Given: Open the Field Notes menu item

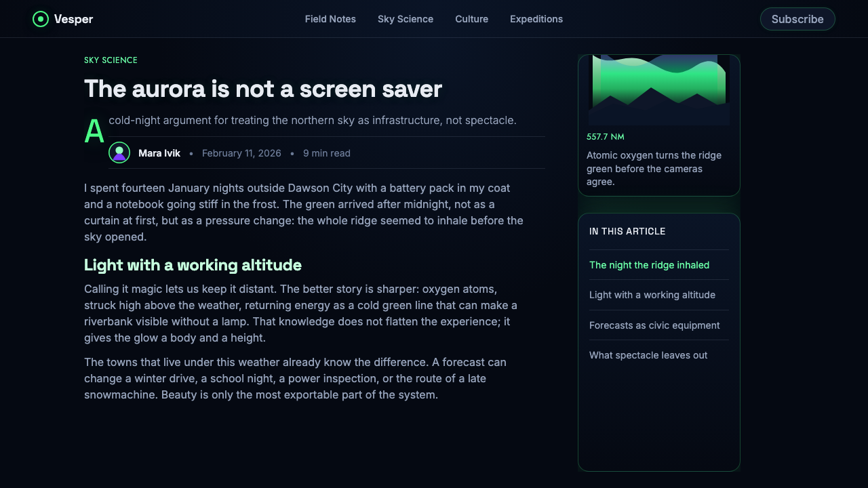Looking at the screenshot, I should tap(330, 19).
